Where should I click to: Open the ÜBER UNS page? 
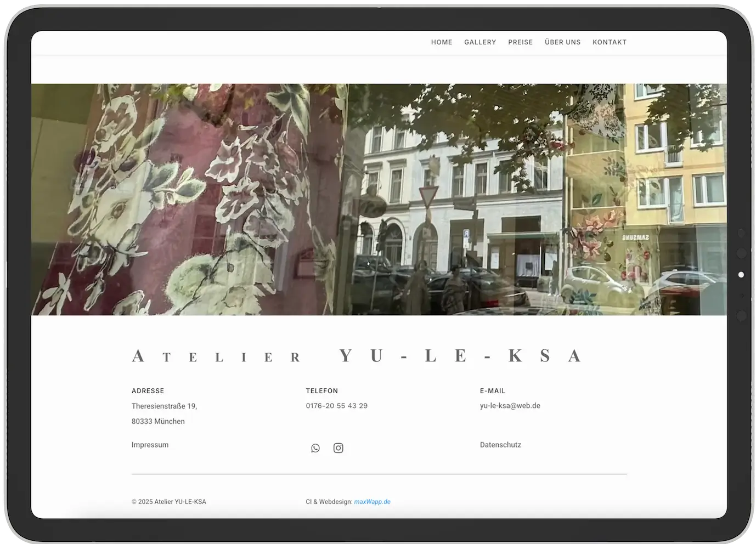point(563,42)
